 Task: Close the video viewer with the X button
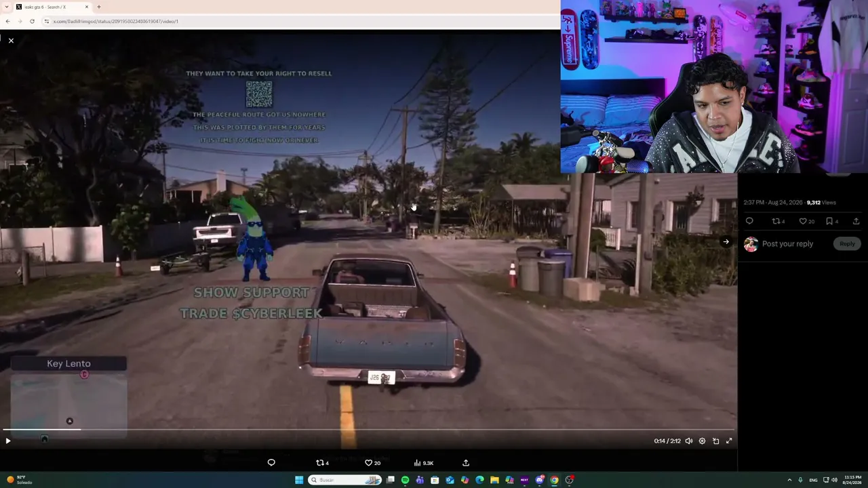(x=11, y=41)
